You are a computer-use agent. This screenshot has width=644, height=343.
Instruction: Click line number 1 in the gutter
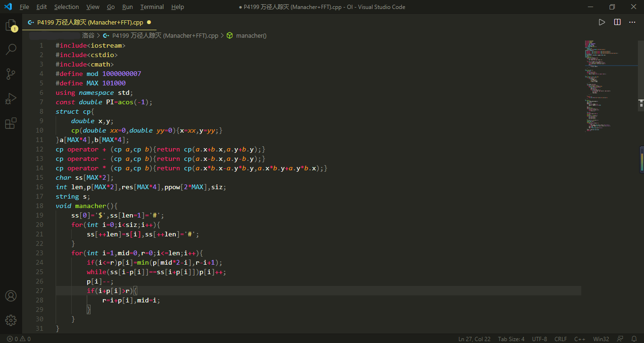click(x=41, y=45)
